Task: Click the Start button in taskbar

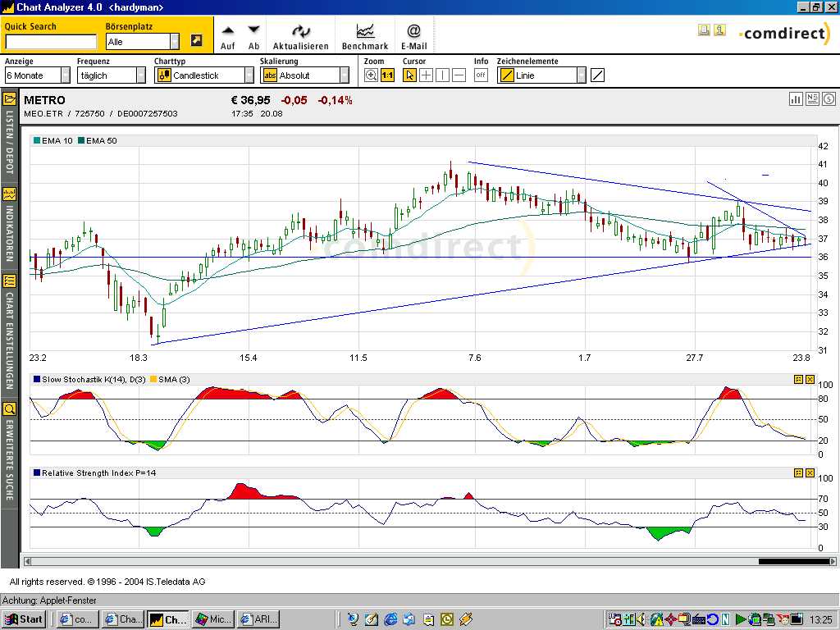Action: (24, 619)
